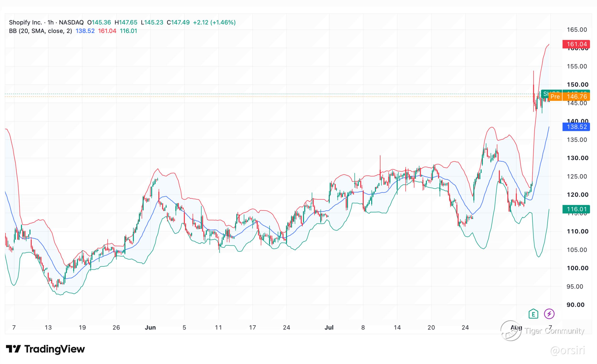Click the low value L145.23
Image resolution: width=597 pixels, height=364 pixels.
[152, 22]
